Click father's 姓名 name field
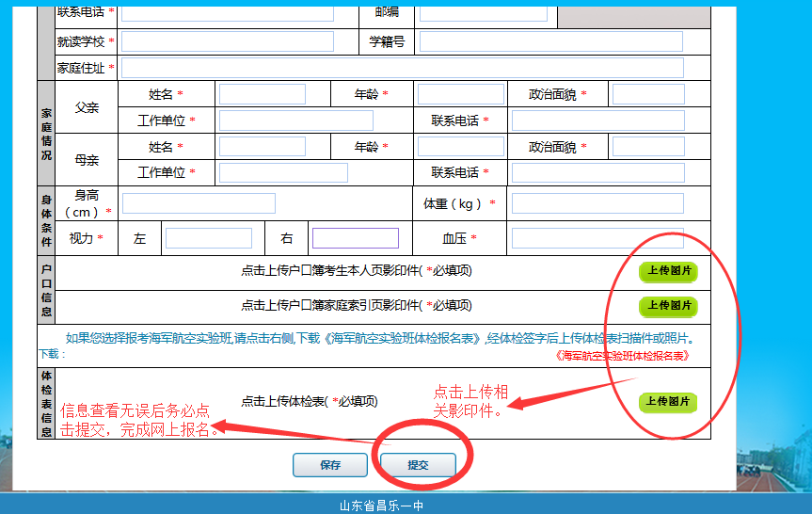Viewport: 812px width, 514px height. [263, 94]
